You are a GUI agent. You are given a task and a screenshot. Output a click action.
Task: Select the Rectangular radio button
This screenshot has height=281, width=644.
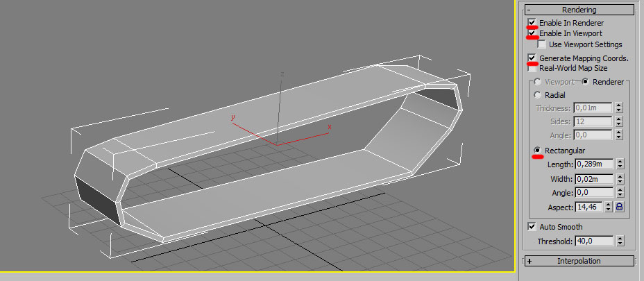[x=537, y=151]
